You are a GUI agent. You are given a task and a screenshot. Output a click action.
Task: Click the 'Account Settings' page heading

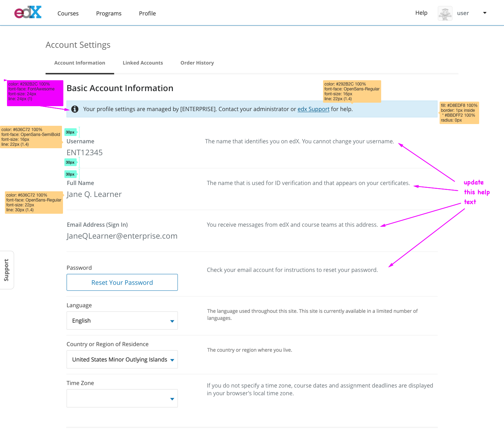tap(78, 45)
